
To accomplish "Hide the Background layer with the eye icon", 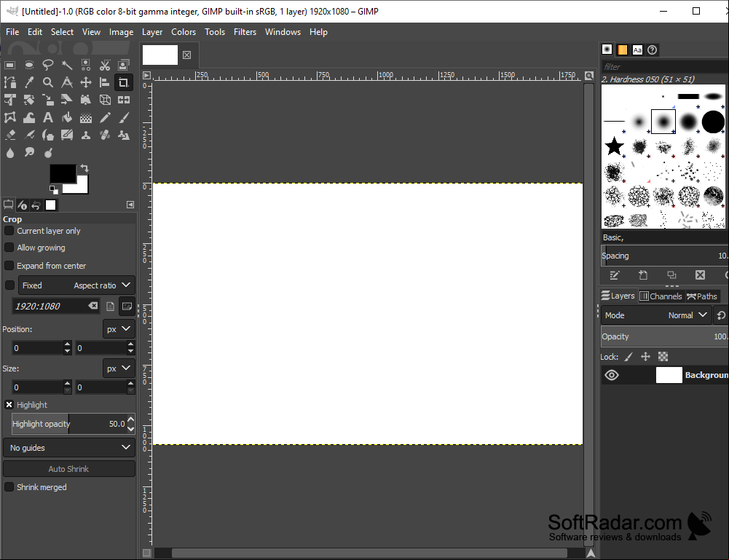I will tap(612, 375).
